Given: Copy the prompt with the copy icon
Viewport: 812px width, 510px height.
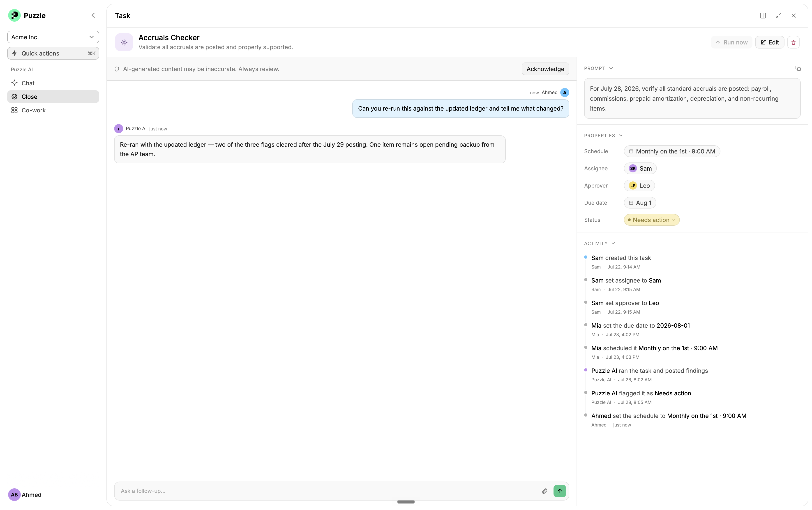Looking at the screenshot, I should click(x=798, y=68).
